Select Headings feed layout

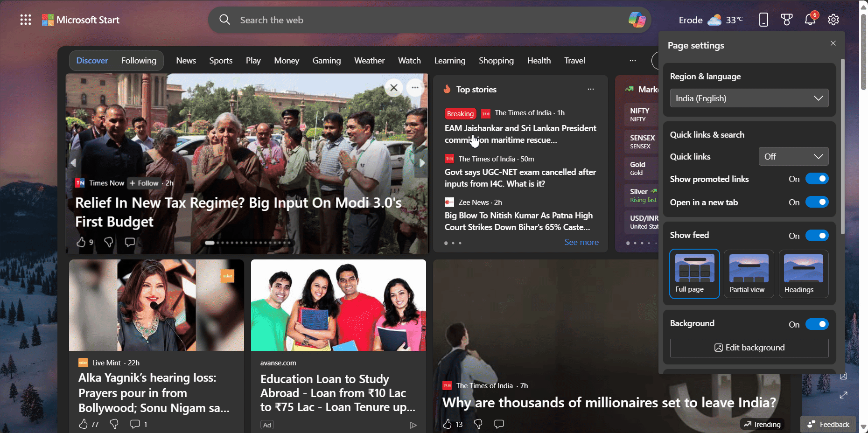pos(804,274)
